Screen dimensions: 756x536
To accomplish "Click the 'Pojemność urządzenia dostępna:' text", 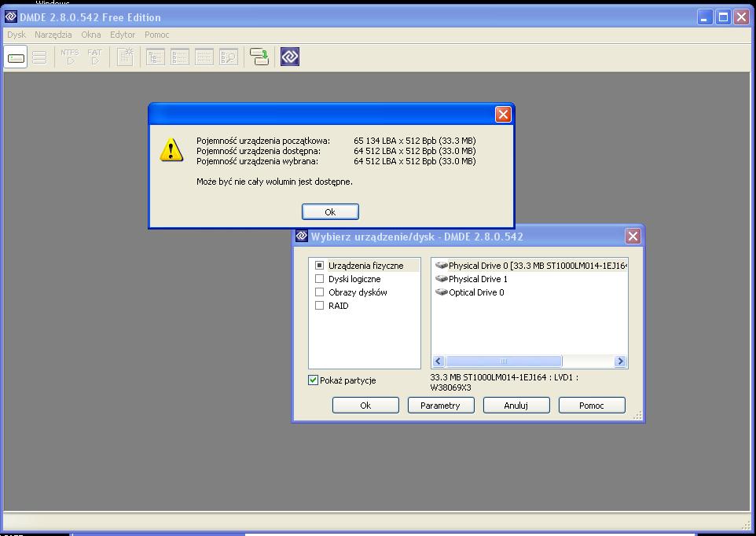I will click(x=259, y=151).
